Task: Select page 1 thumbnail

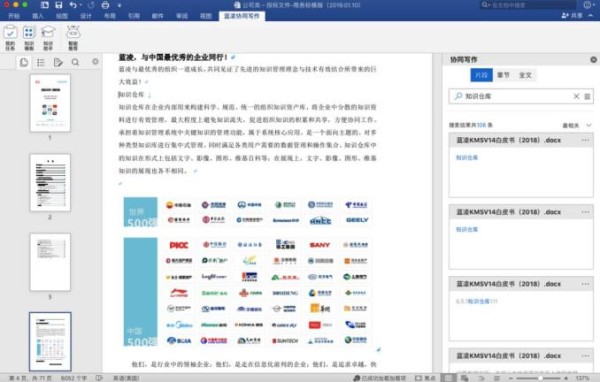Action: (50, 103)
